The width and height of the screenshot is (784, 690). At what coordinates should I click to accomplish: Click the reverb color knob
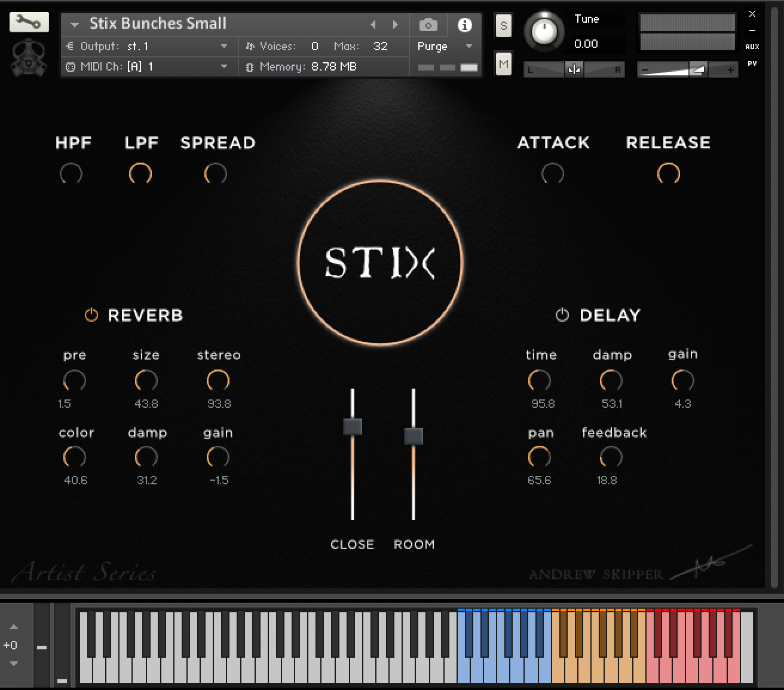pos(75,458)
